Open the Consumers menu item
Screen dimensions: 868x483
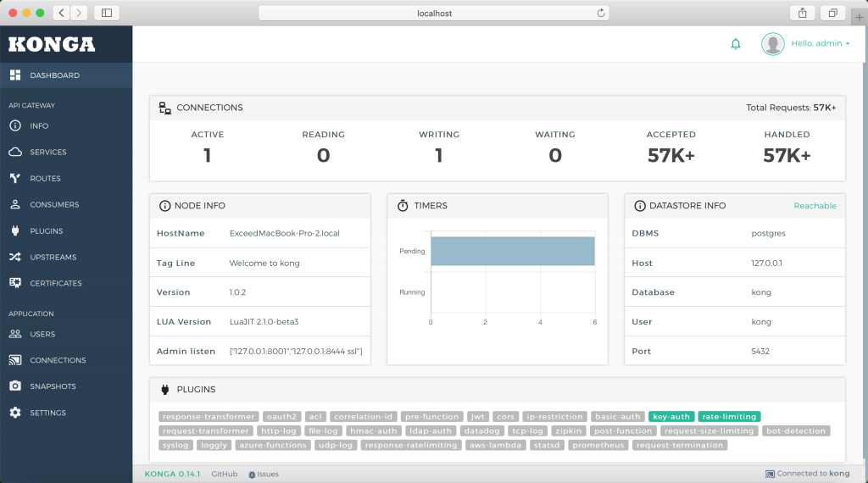66,204
